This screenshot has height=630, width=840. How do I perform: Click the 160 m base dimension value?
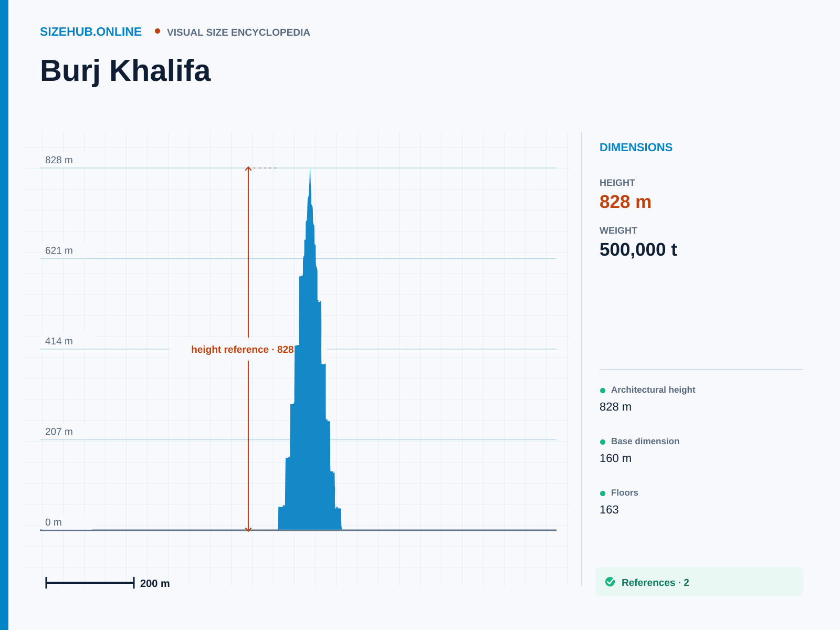pos(615,458)
